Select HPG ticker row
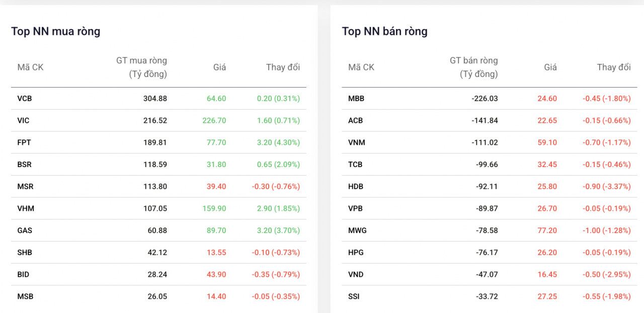The image size is (644, 313). tap(490, 253)
